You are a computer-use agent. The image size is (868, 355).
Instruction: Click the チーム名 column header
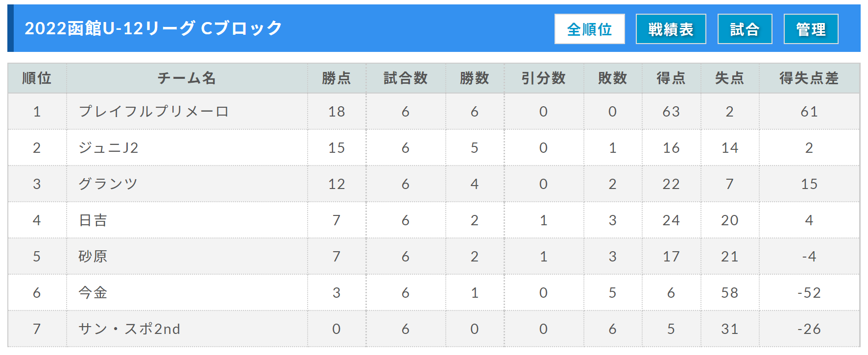pos(187,78)
